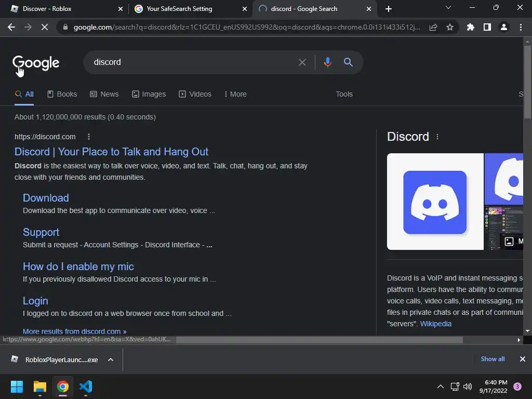Viewport: 532px width, 399px height.
Task: Toggle the browser side panel
Action: pos(487,27)
